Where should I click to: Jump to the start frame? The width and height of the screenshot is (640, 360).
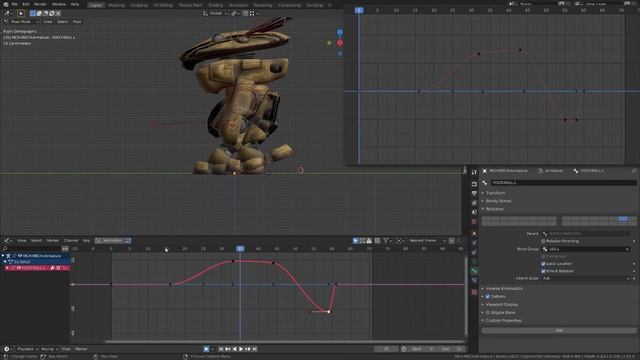point(221,349)
